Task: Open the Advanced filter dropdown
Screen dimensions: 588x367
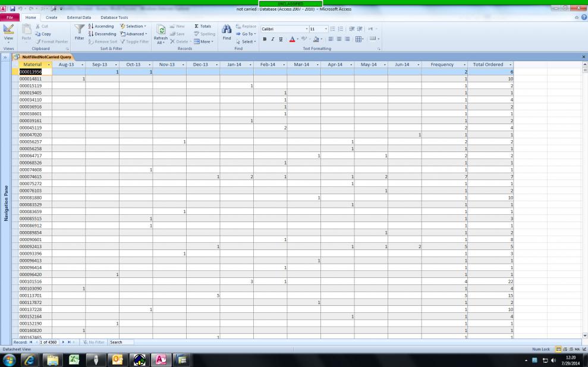Action: 134,34
